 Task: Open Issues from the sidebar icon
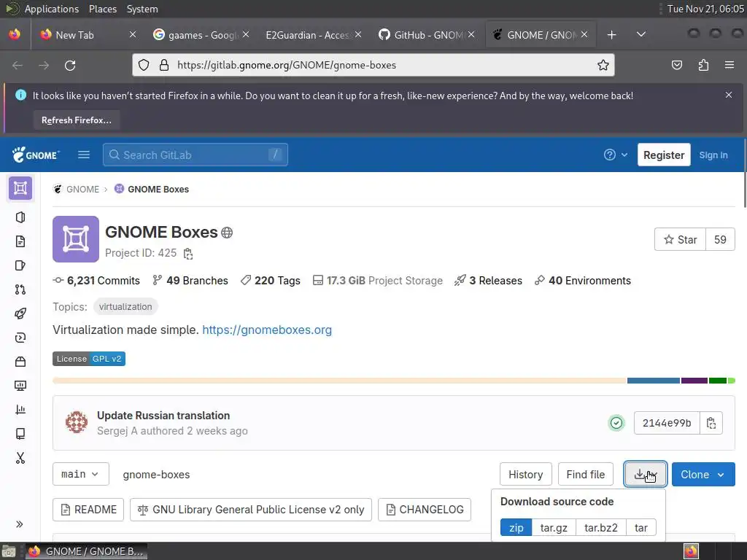(20, 265)
